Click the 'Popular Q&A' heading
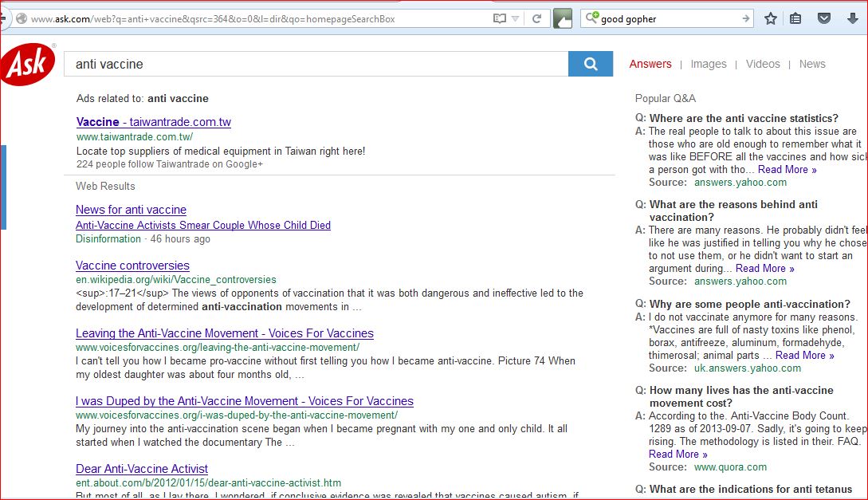 [665, 99]
